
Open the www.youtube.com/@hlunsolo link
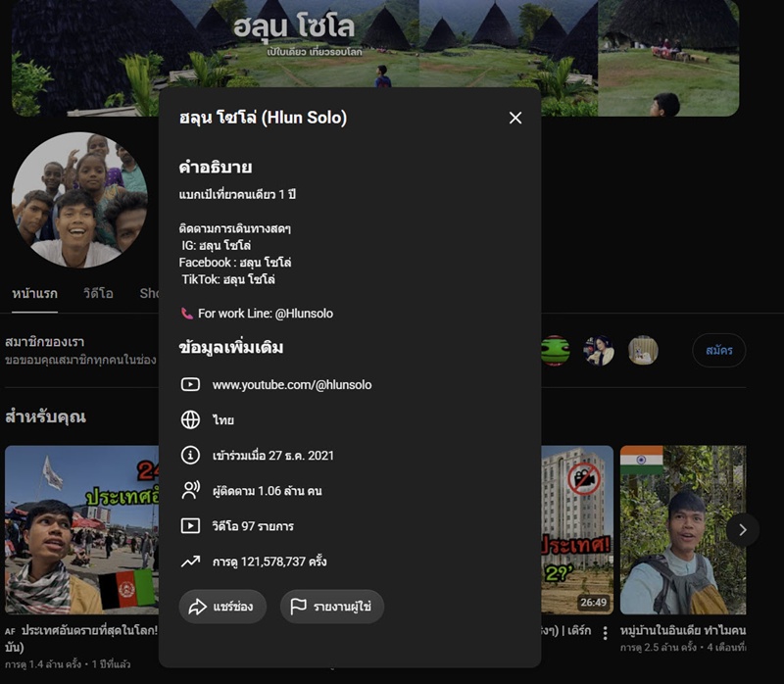[292, 385]
